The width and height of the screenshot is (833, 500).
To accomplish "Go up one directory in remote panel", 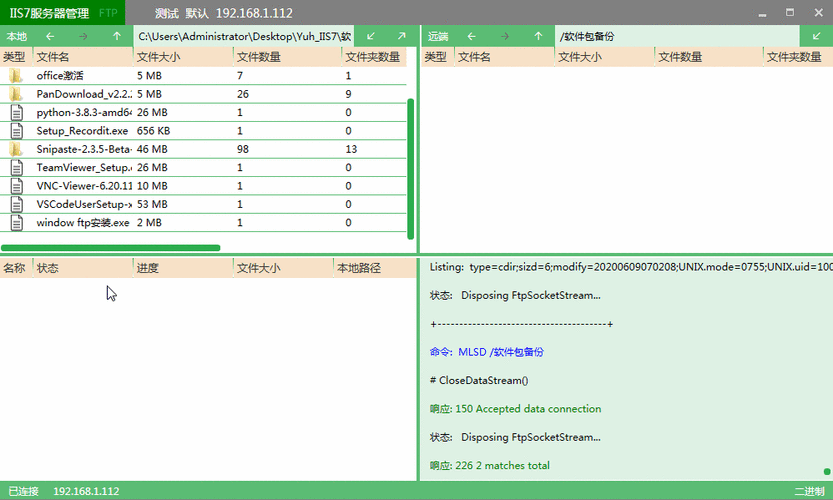I will (x=538, y=36).
